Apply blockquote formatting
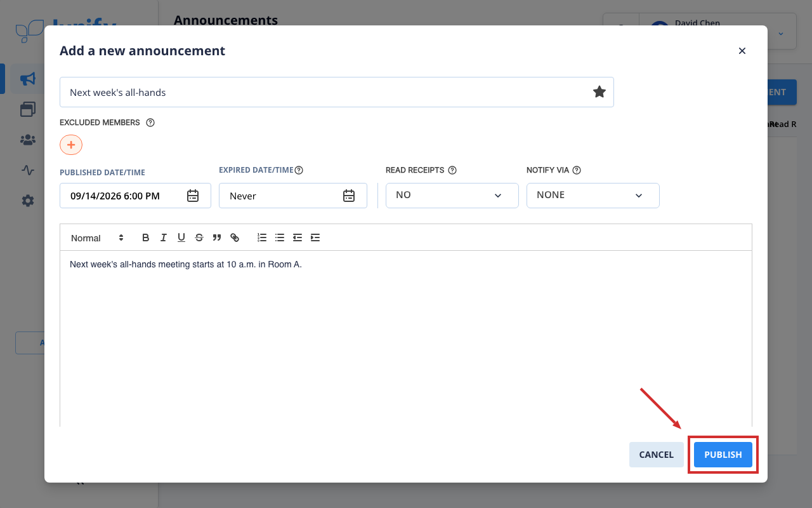This screenshot has height=508, width=812. coord(217,237)
